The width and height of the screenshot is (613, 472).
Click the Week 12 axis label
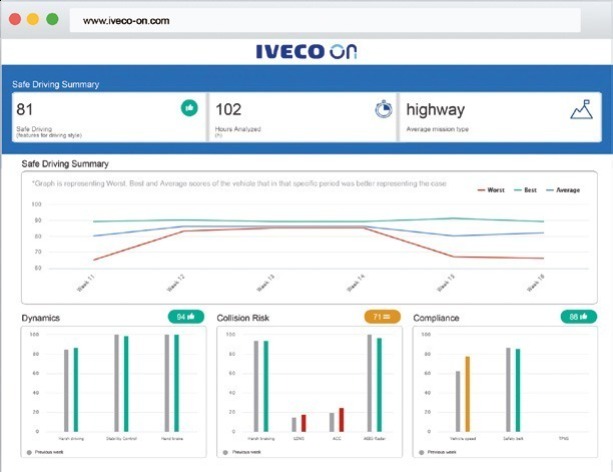click(176, 283)
